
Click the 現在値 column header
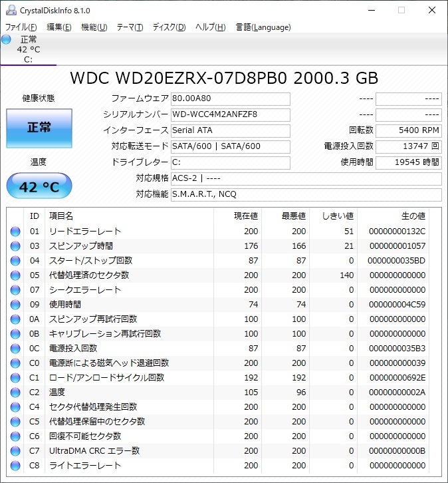coord(237,216)
